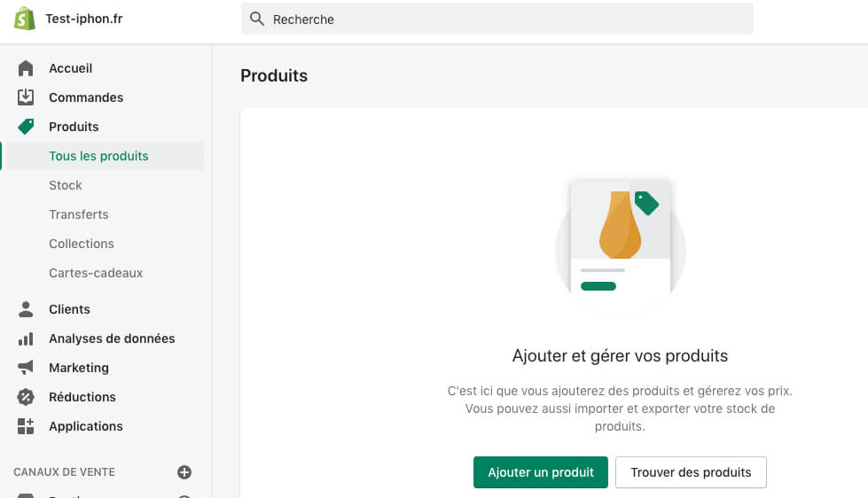Open Commandes via its inbox icon
This screenshot has height=498, width=868.
pos(26,97)
